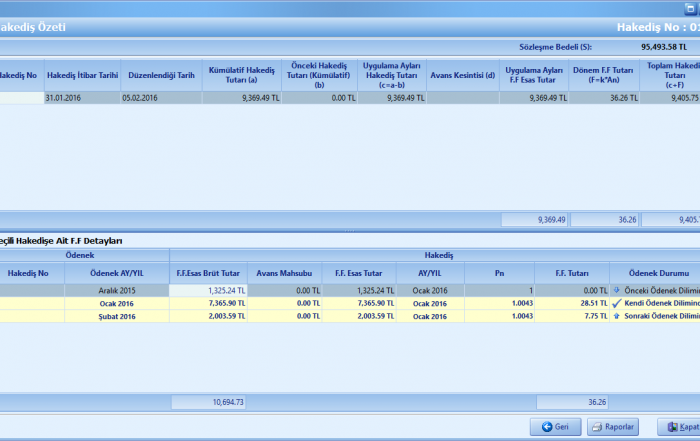Click the Pn column header
The image size is (700, 441).
[x=498, y=272]
